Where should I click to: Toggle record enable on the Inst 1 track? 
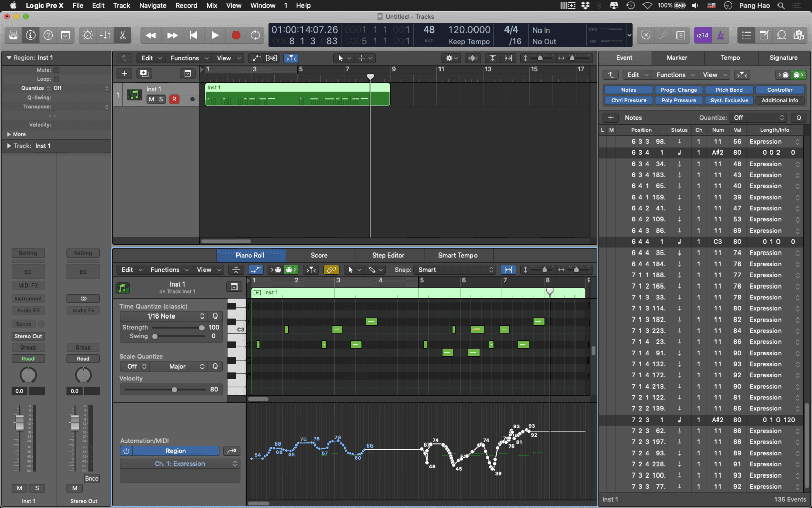tap(174, 99)
